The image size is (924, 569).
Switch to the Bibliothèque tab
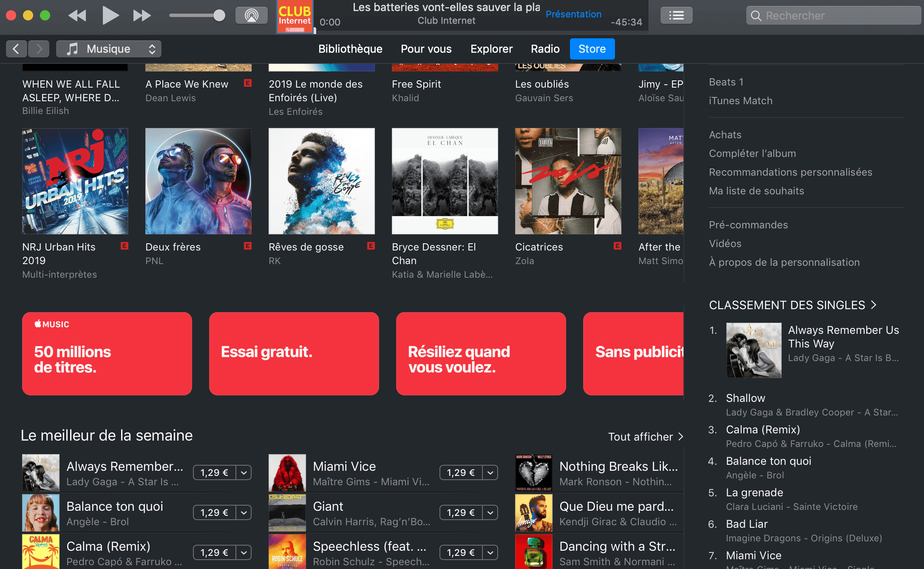click(350, 49)
